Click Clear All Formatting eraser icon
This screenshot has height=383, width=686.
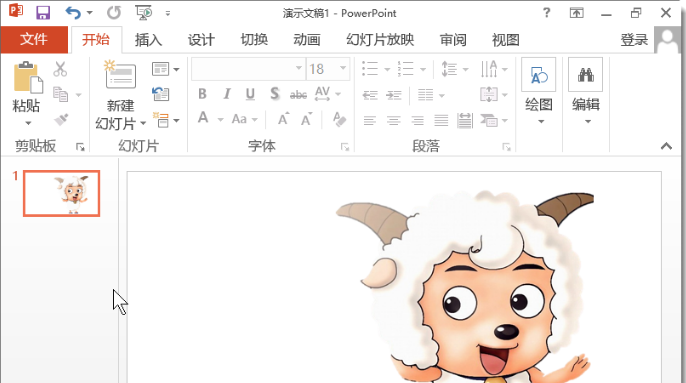(x=339, y=119)
